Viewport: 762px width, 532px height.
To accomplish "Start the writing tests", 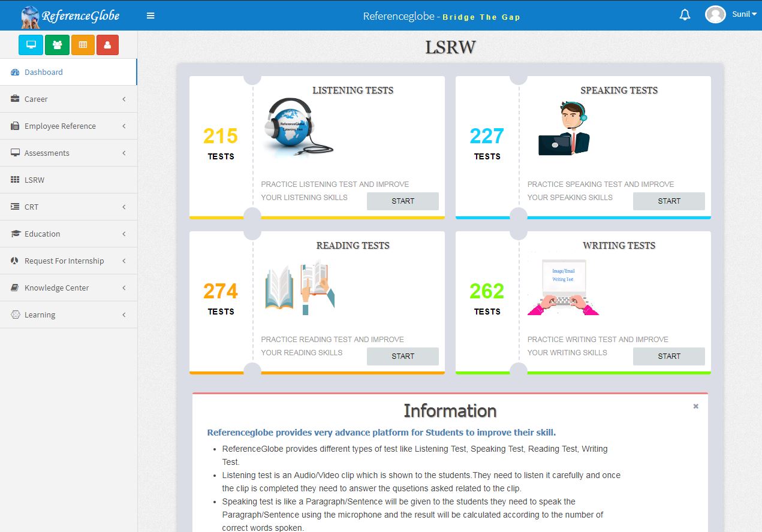I will (x=669, y=356).
